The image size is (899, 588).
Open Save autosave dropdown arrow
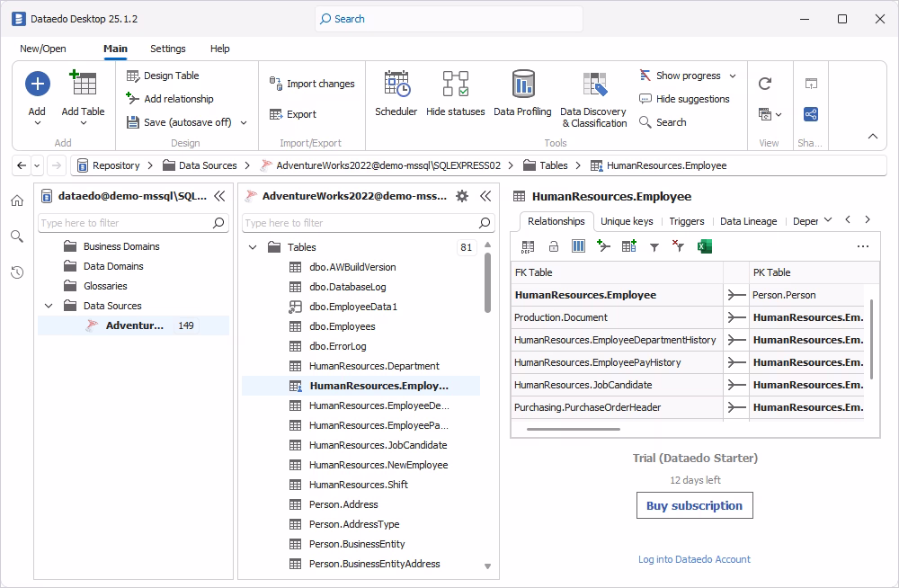click(244, 123)
